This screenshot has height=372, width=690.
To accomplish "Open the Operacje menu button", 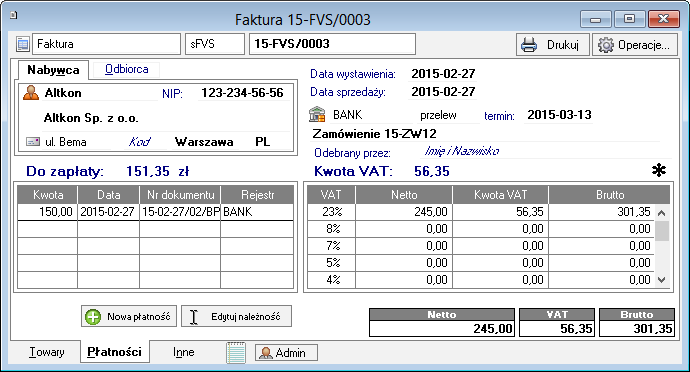I will (635, 45).
